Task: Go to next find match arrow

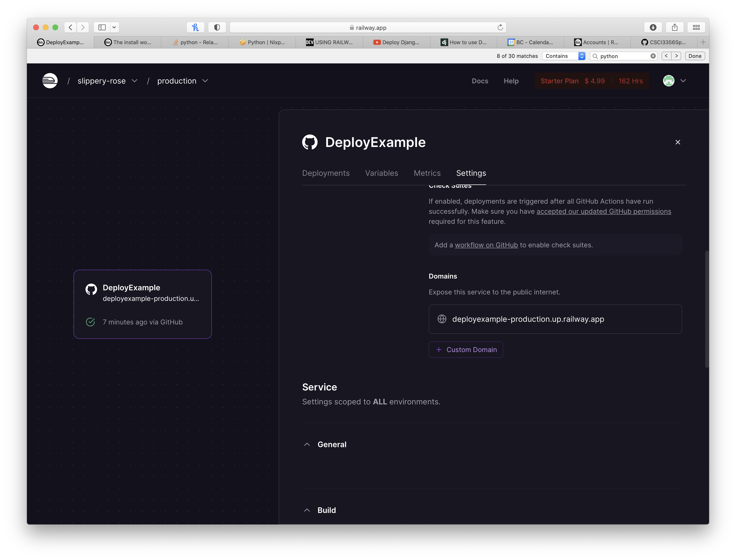Action: coord(676,56)
